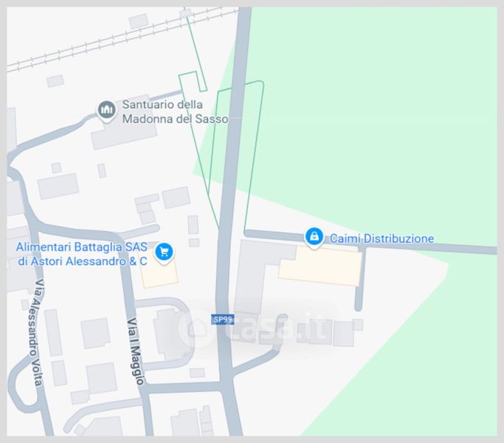Viewport: 504px width, 443px height.
Task: Click the highlighted Alimentari Battaglia building footprint
Action: [x=159, y=271]
